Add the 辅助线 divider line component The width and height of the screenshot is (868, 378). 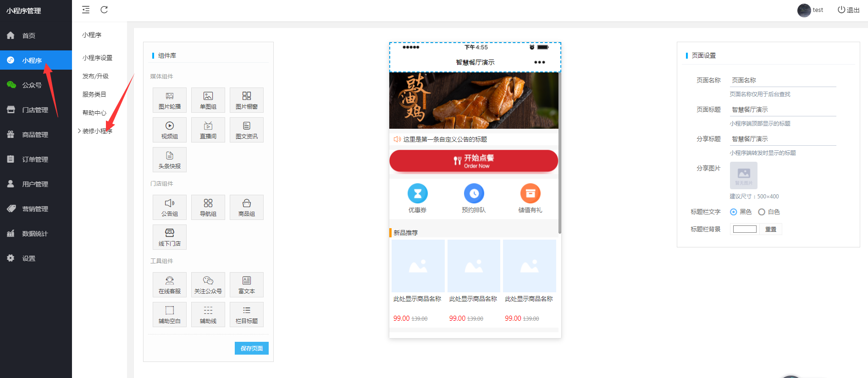coord(208,314)
